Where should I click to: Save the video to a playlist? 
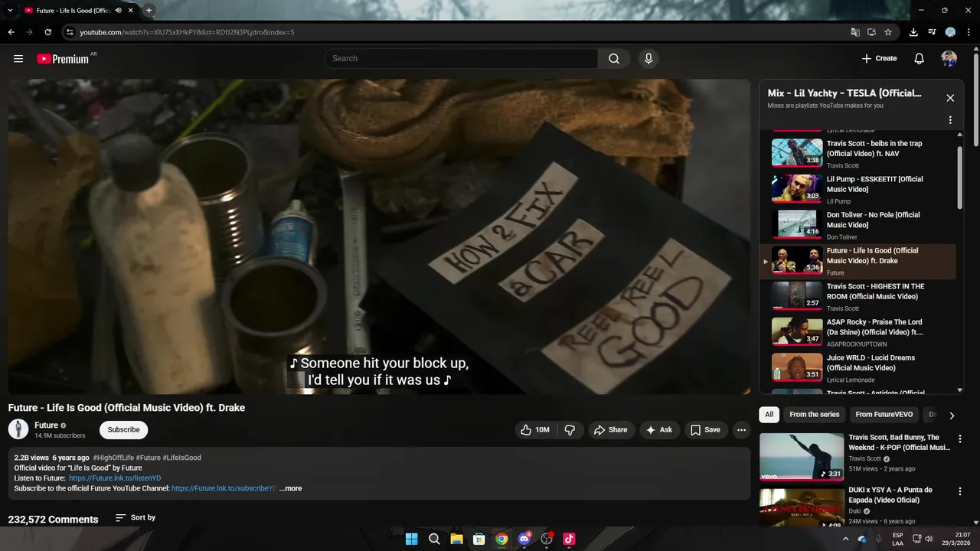pyautogui.click(x=705, y=430)
